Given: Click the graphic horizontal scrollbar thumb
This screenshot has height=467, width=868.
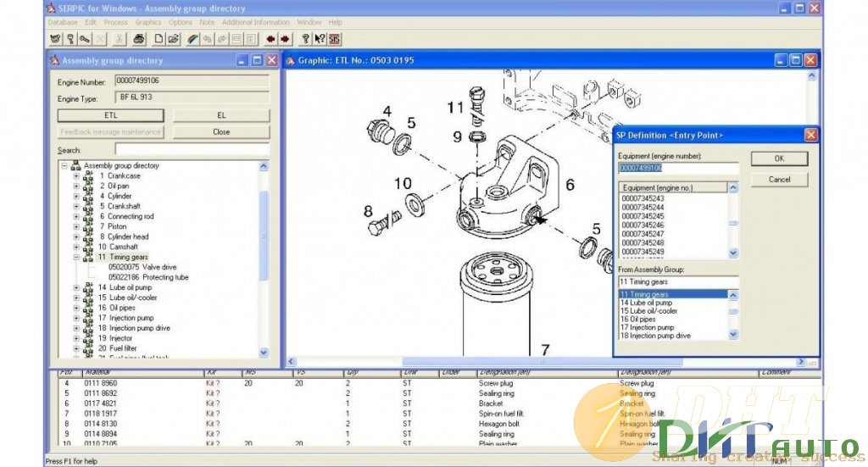Looking at the screenshot, I should 542,362.
